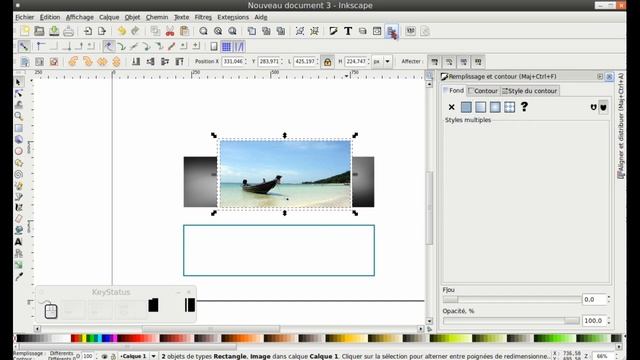Image resolution: width=640 pixels, height=360 pixels.
Task: Toggle snap nodes and paths button
Action: pos(108,47)
